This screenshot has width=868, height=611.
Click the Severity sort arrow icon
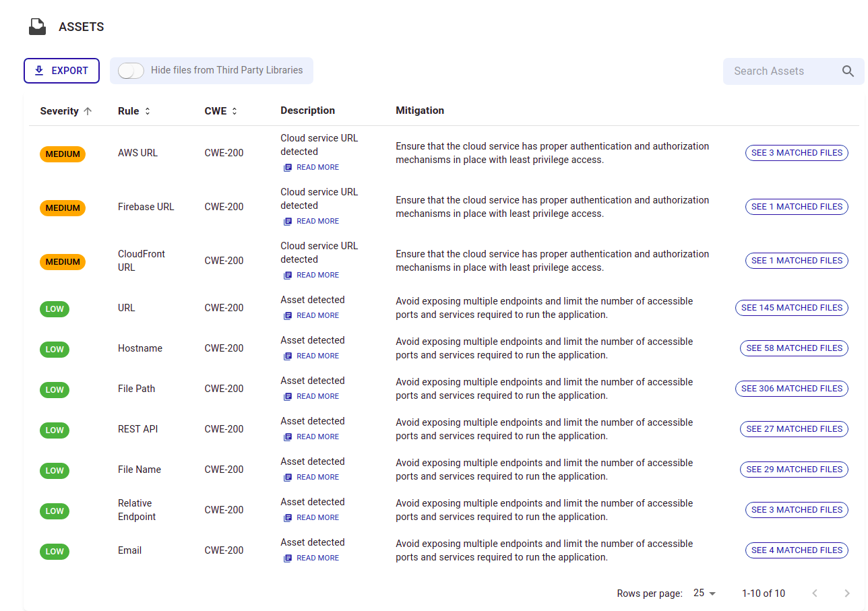(88, 111)
